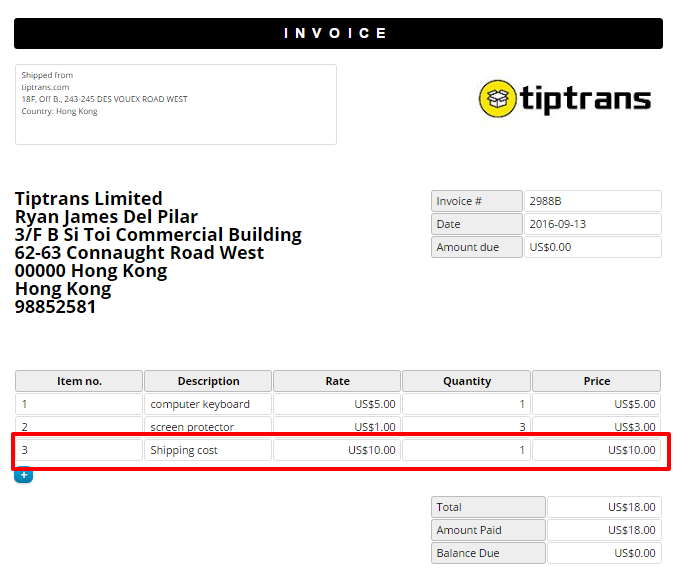
Task: Click quantity cell of Shipping cost row
Action: pyautogui.click(x=466, y=450)
